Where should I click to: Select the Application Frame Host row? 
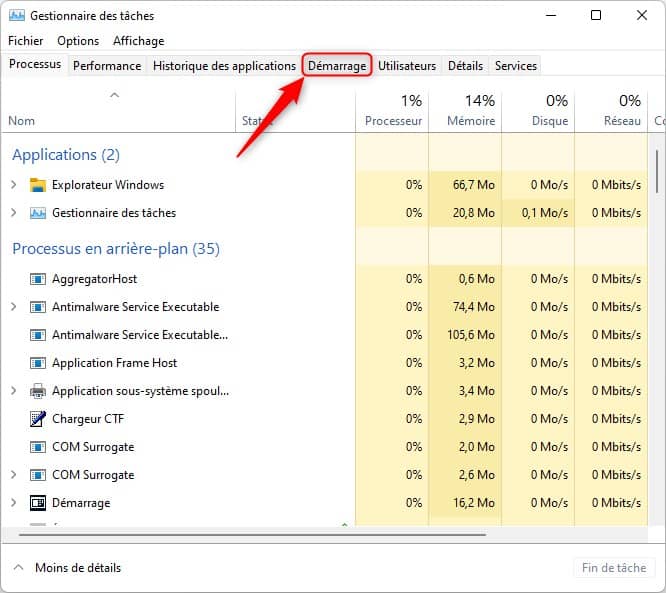tap(325, 363)
